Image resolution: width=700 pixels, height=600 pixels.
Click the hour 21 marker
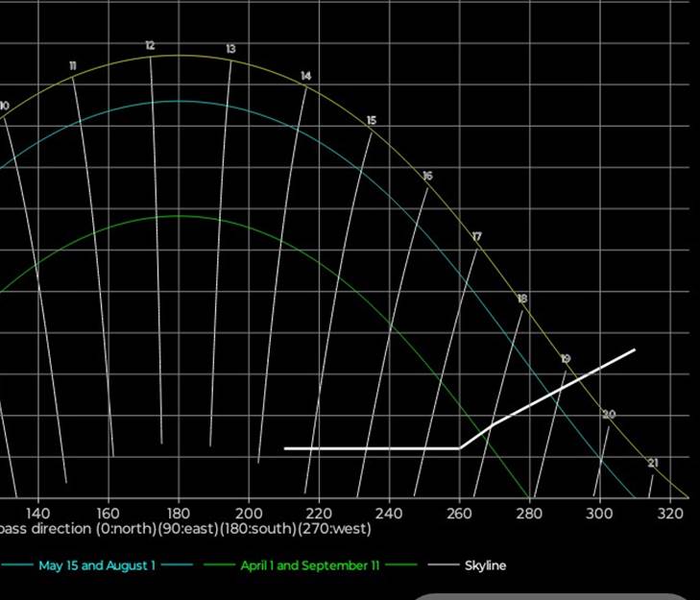tap(653, 464)
